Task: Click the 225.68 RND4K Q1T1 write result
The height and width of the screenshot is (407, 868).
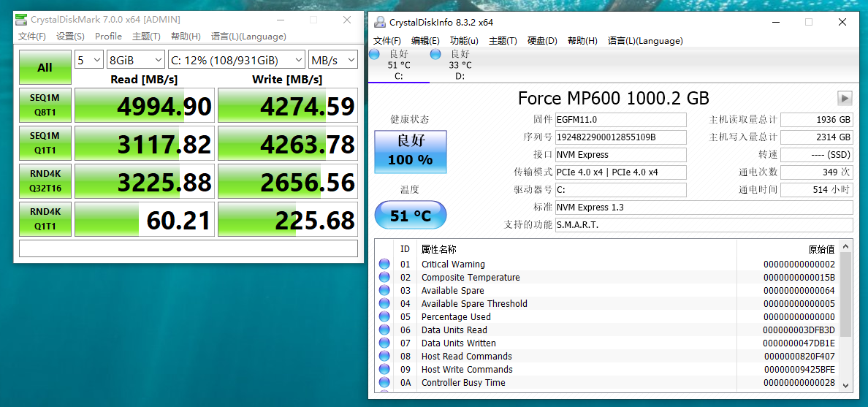Action: pos(288,218)
